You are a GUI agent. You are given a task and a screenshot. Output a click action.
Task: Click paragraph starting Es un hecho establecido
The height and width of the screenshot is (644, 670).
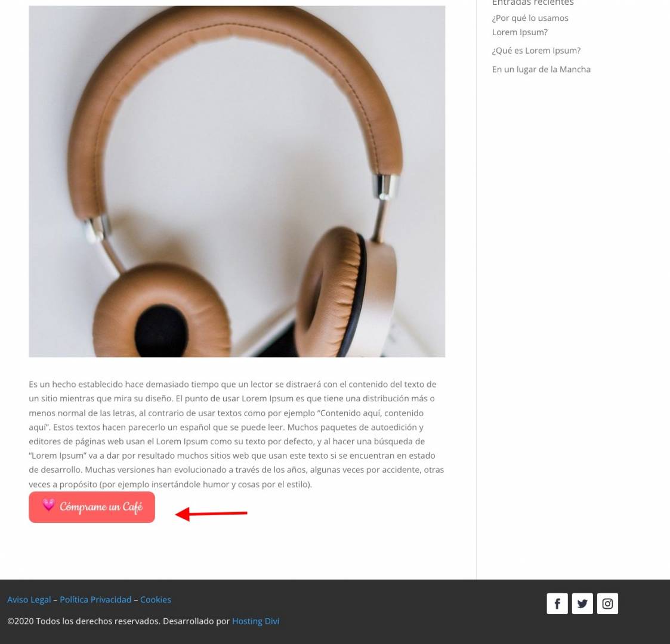click(237, 434)
